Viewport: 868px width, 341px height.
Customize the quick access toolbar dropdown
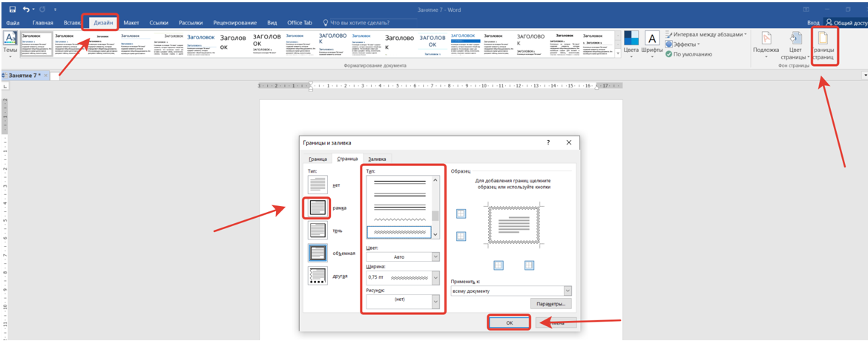[56, 10]
